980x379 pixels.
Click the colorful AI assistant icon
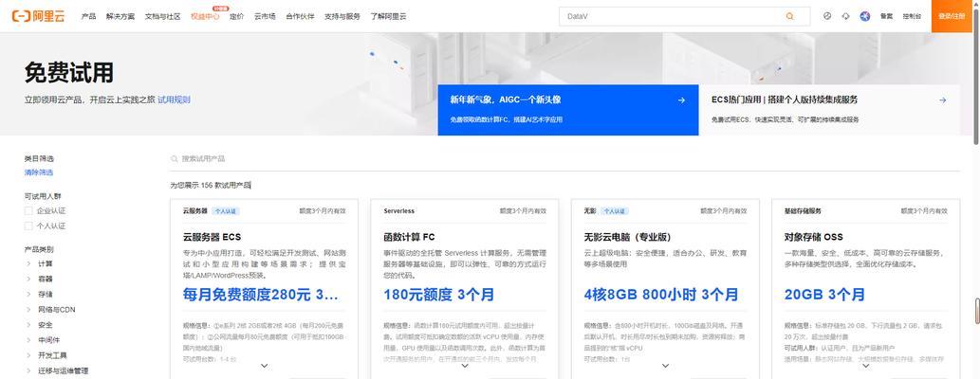click(x=865, y=16)
